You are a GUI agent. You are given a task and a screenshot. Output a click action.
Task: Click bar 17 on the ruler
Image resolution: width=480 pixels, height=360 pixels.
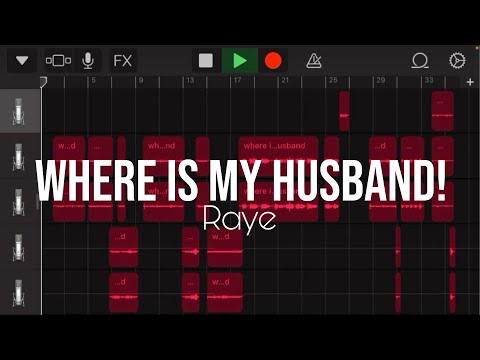coord(237,80)
